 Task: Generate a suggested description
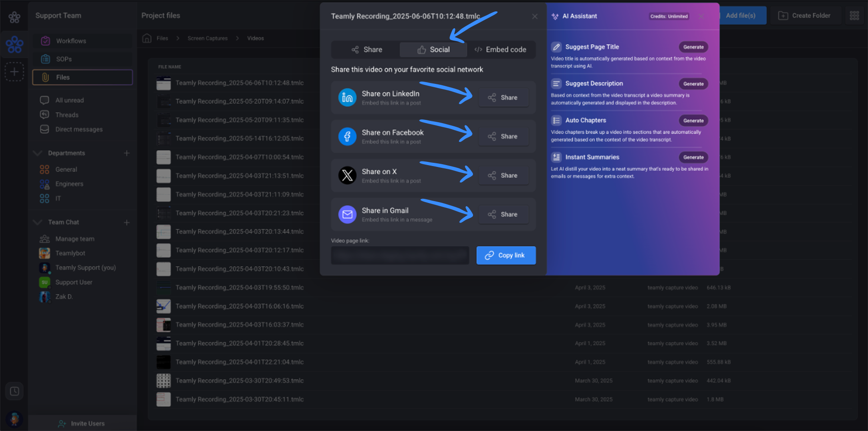[x=693, y=84]
